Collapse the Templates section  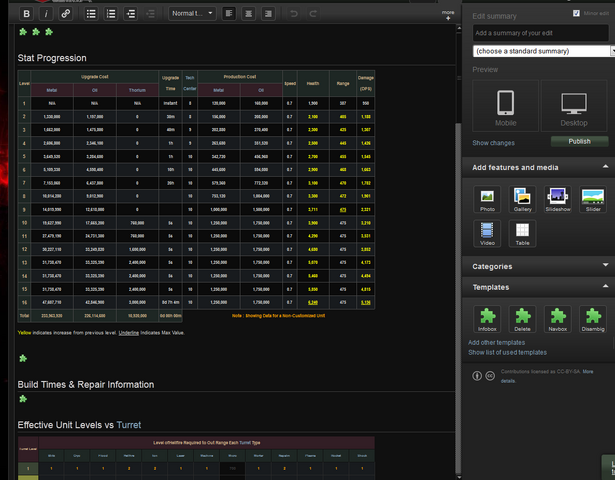point(606,286)
